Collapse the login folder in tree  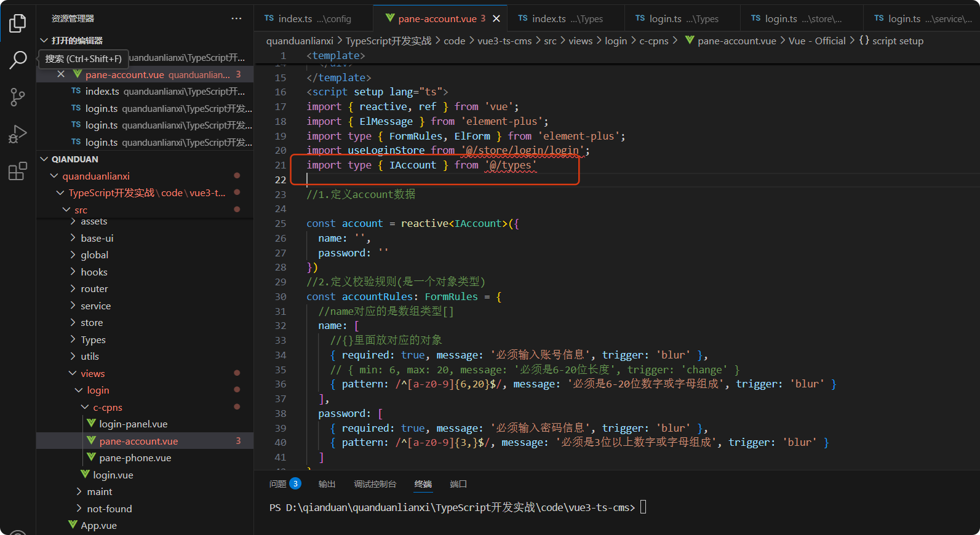(79, 390)
